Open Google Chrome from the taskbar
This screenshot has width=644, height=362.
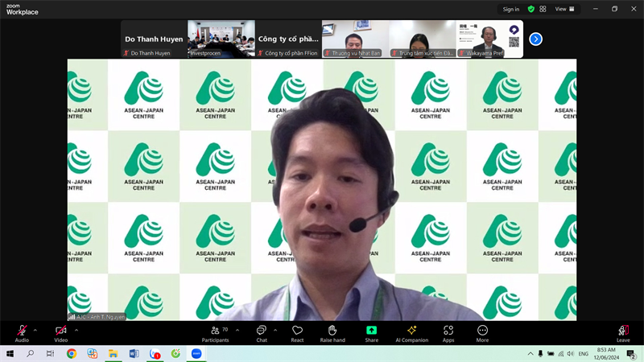pyautogui.click(x=72, y=354)
